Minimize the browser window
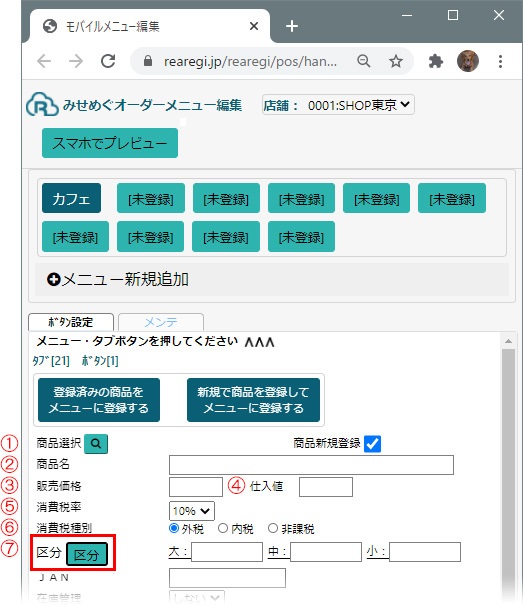The width and height of the screenshot is (523, 605). click(x=407, y=15)
